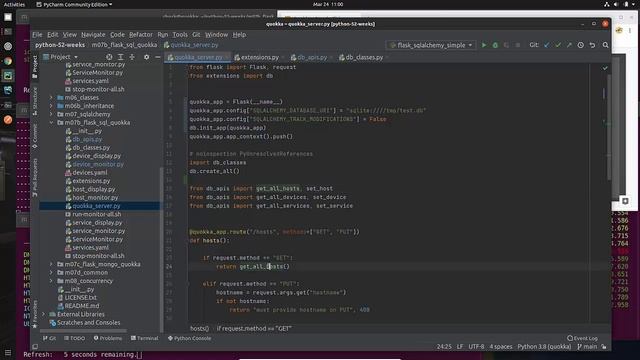Open Project panel settings gear

click(x=146, y=57)
